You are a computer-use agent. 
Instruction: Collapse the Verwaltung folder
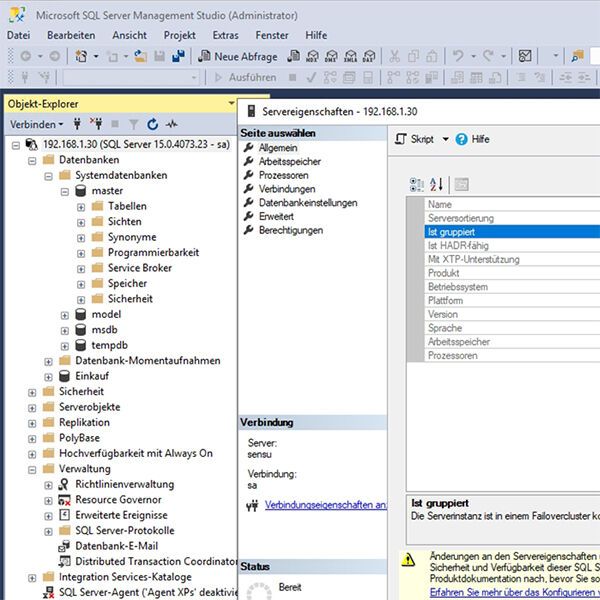point(32,470)
